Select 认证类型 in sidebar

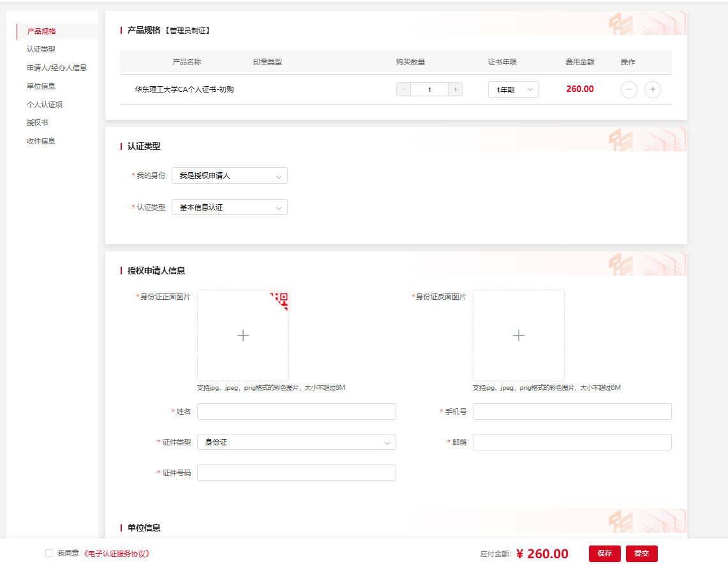41,49
